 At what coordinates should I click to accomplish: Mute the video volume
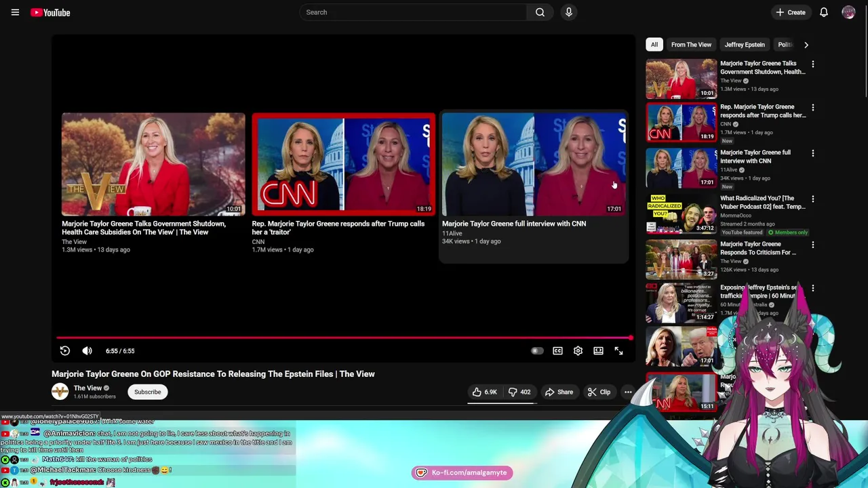[x=87, y=350]
